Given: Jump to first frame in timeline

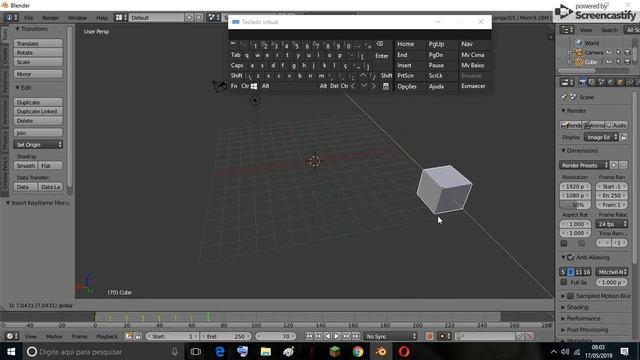Looking at the screenshot, I should pos(309,336).
